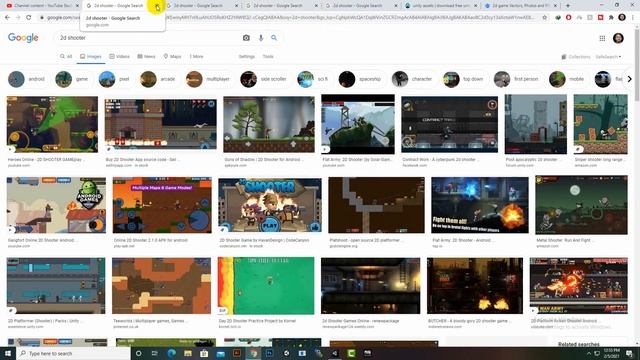Open the BUTCHER bloody 2D shooter image
The height and width of the screenshot is (360, 640).
pos(475,285)
